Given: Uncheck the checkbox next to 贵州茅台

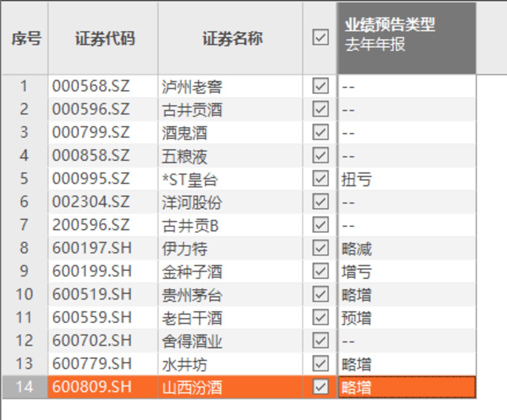Looking at the screenshot, I should 320,295.
